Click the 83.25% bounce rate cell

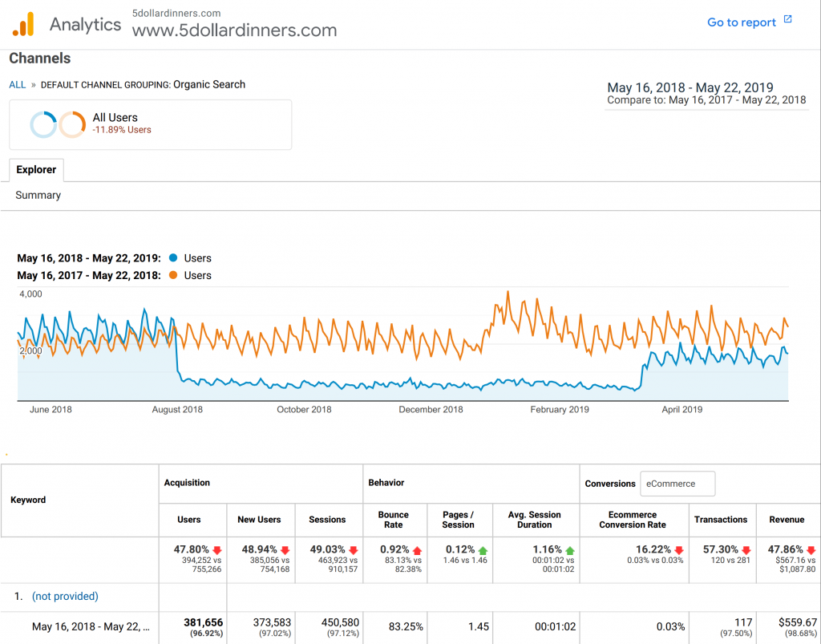[x=406, y=626]
